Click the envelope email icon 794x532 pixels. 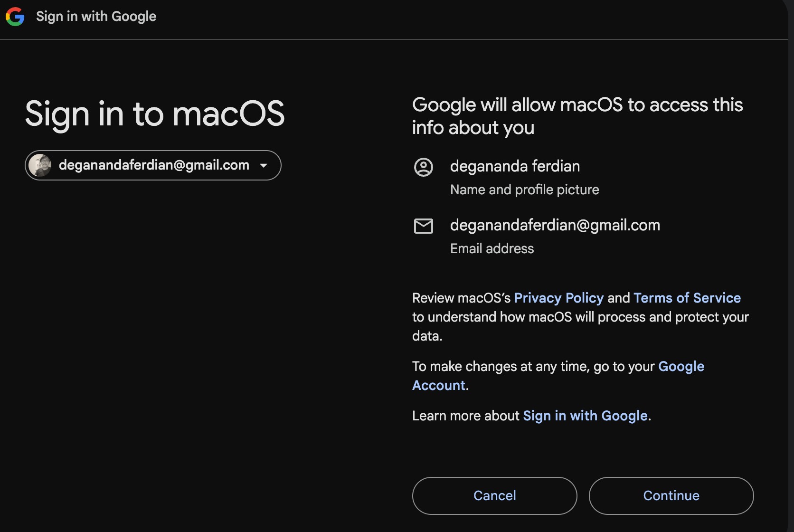(x=424, y=226)
